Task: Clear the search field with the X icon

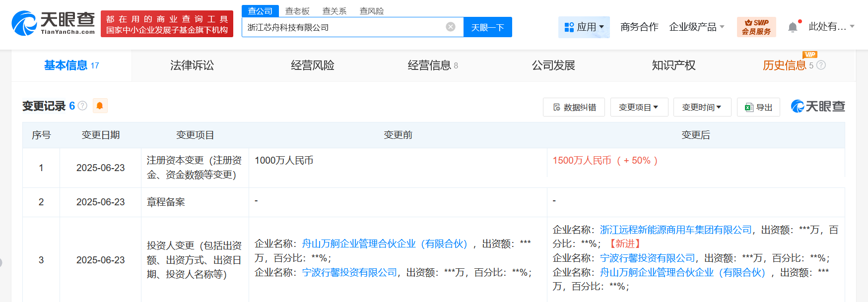Action: 451,27
